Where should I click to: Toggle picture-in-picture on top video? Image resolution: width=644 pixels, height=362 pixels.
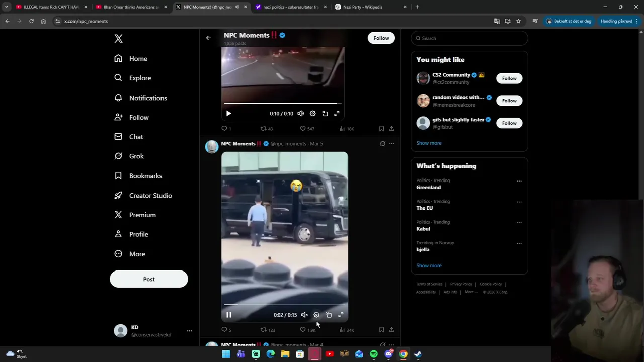click(x=325, y=114)
